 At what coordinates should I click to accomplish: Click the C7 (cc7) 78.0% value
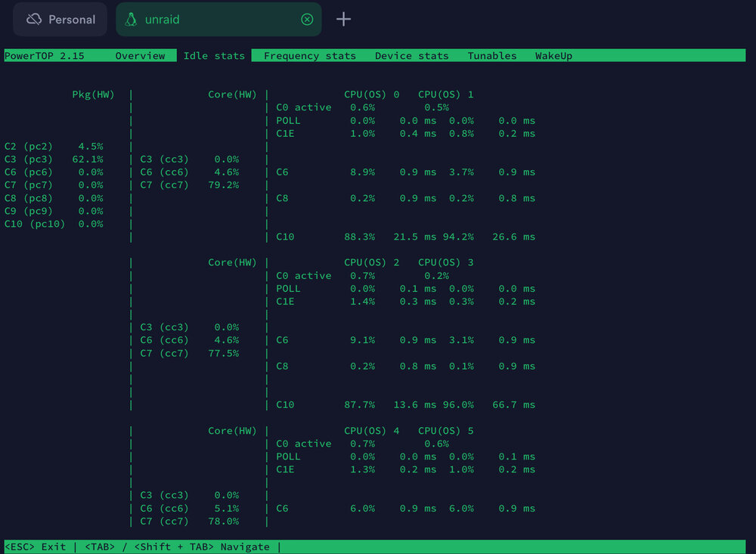tap(223, 522)
